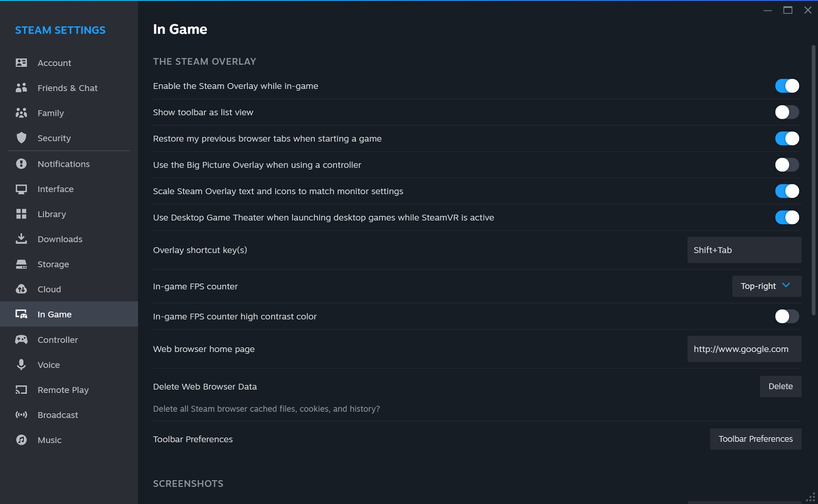Click the Delete web browser data button
The image size is (818, 504).
[x=781, y=386]
